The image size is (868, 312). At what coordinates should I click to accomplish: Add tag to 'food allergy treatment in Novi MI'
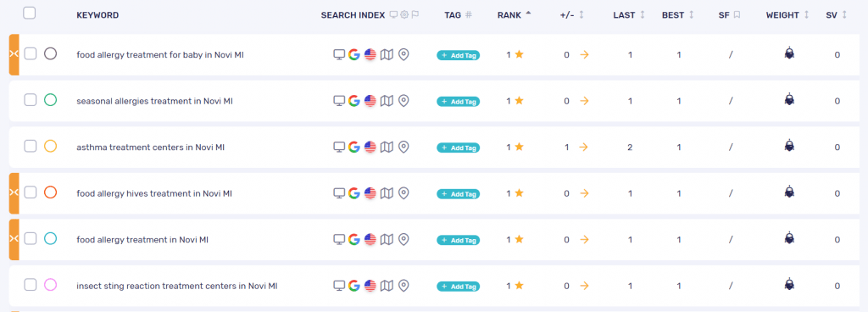point(459,240)
